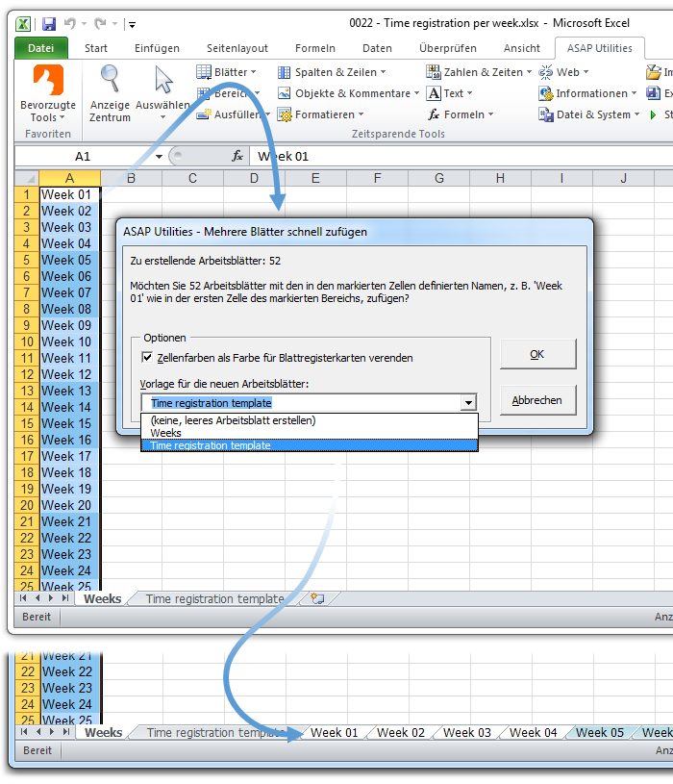Click the Excel application icon in title bar
Viewport: 673px width, 784px height.
23,23
